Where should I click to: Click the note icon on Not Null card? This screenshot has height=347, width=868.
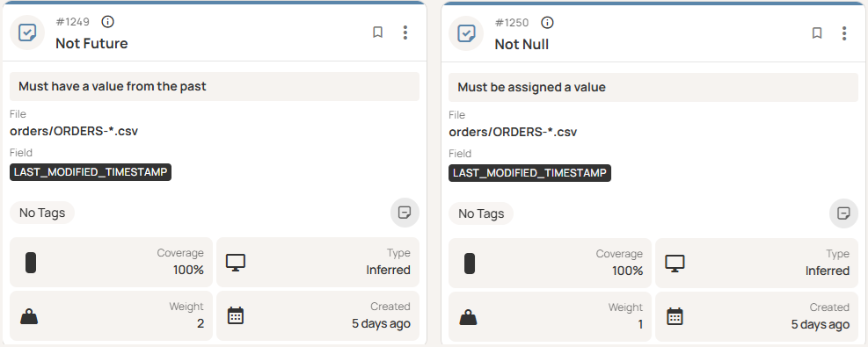click(x=843, y=213)
